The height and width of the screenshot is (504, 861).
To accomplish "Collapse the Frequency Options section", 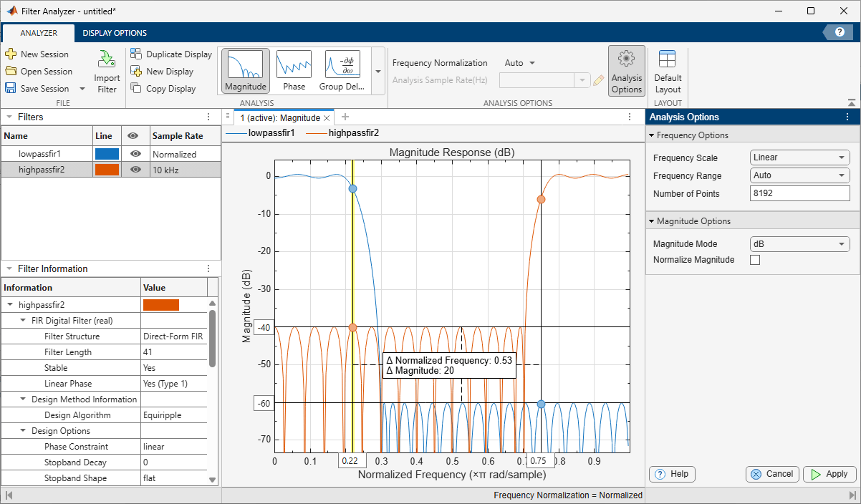I will point(652,135).
